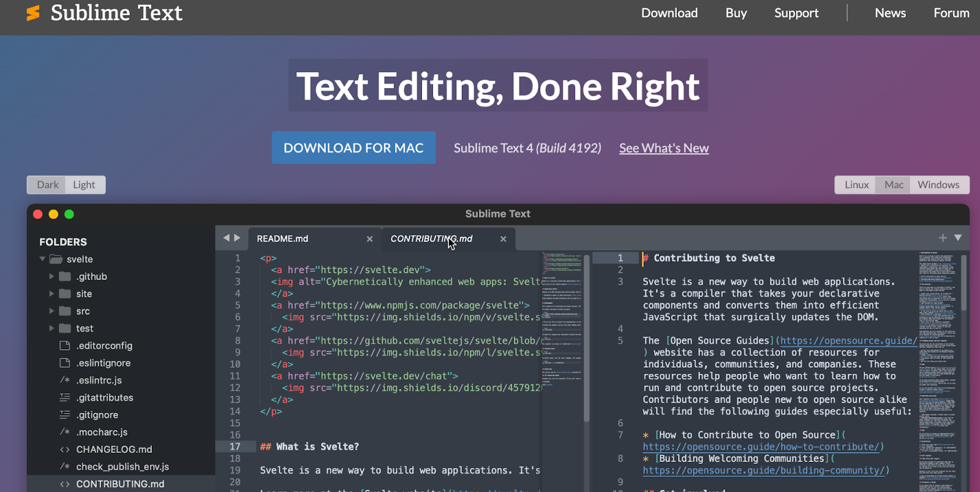980x492 pixels.
Task: Close the README.md tab
Action: coord(369,239)
